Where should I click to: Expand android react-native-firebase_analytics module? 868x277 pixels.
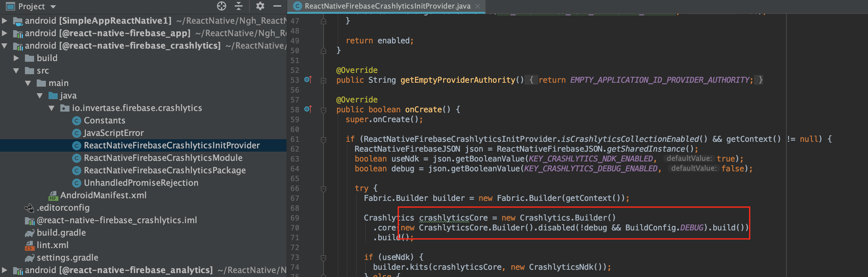5,270
